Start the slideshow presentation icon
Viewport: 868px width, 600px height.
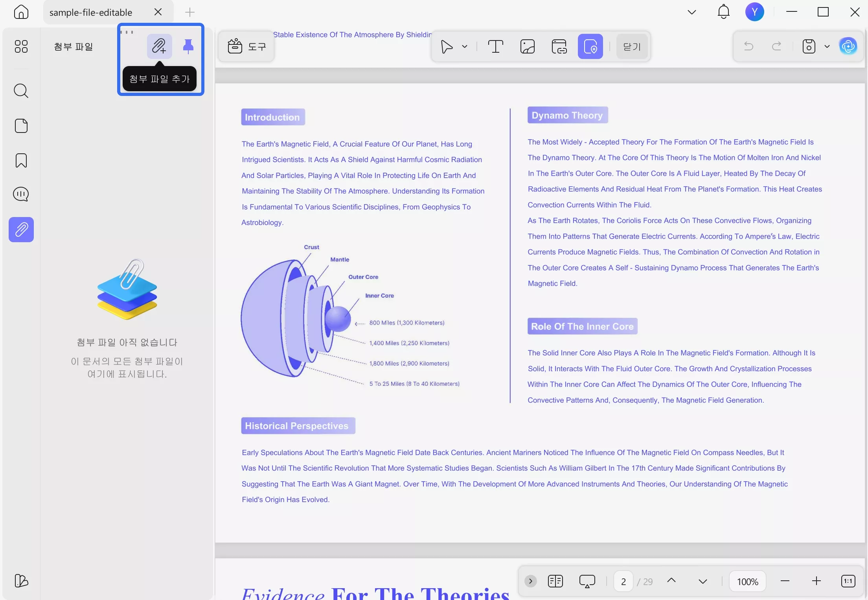tap(587, 581)
